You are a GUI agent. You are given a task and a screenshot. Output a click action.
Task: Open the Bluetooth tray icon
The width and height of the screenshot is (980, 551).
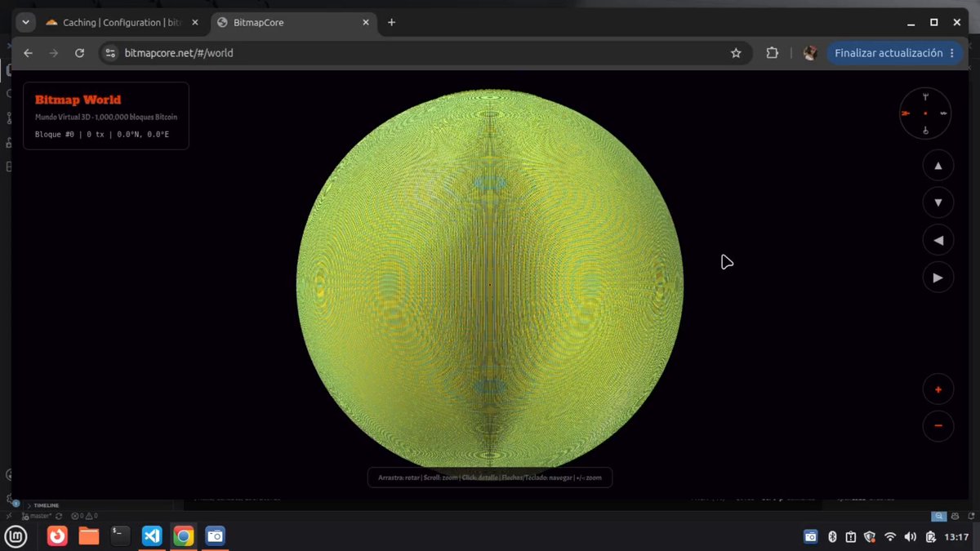click(833, 536)
